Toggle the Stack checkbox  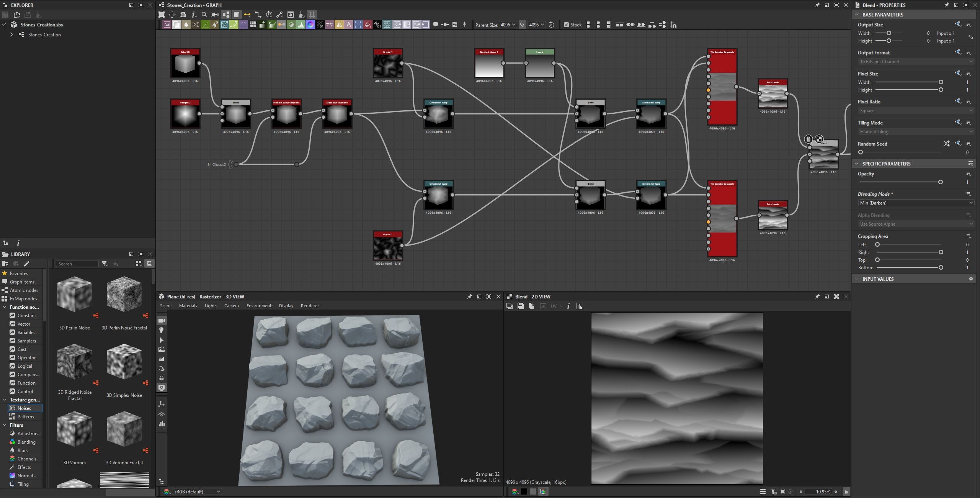(x=566, y=25)
